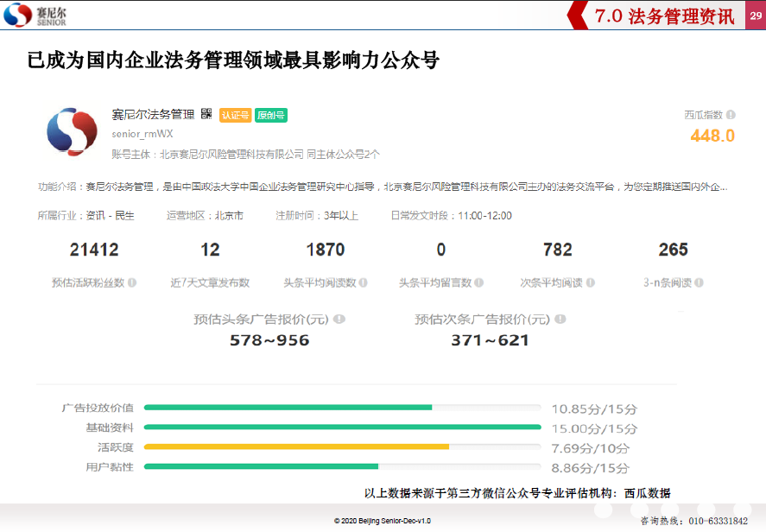Click the yellow 活跃度 progress bar
Viewport: 766px width, 532px height.
343,446
